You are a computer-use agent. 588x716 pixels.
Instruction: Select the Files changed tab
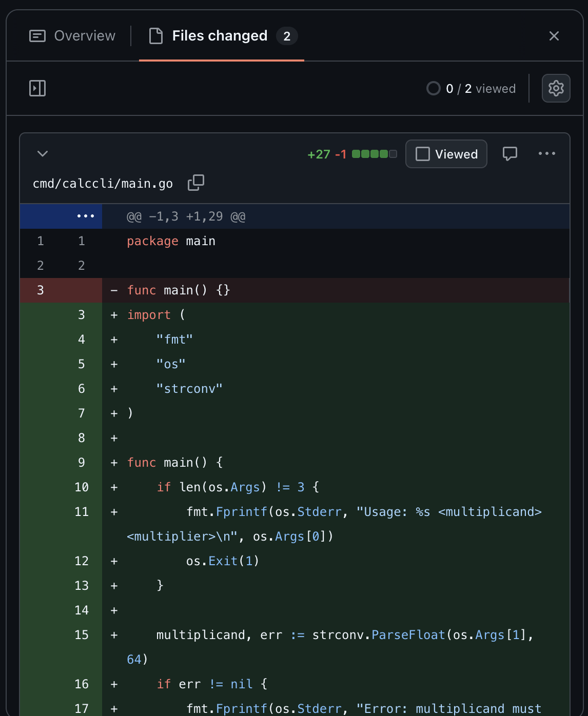click(220, 36)
